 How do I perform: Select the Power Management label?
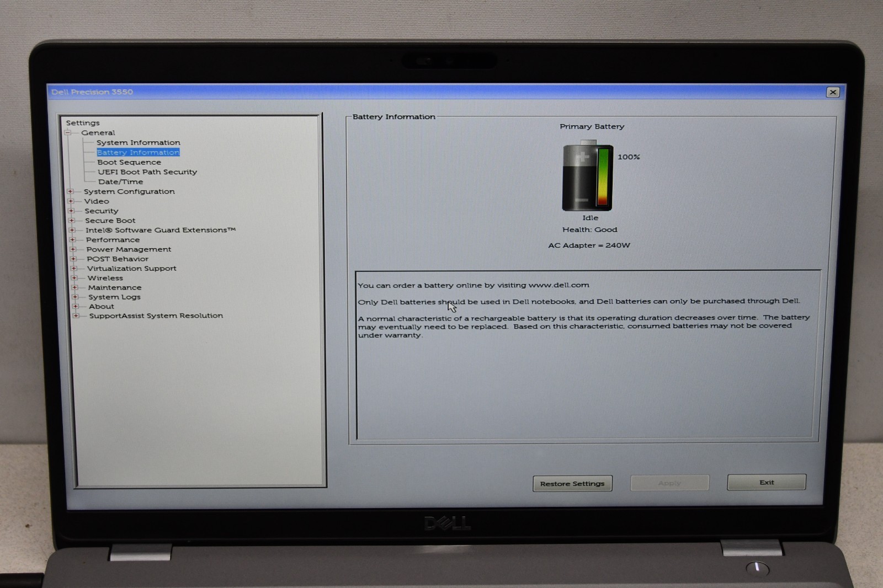pyautogui.click(x=129, y=249)
